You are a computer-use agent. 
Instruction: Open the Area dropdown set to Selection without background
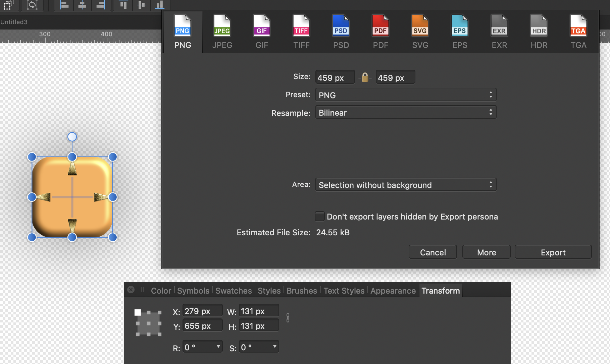coord(405,185)
